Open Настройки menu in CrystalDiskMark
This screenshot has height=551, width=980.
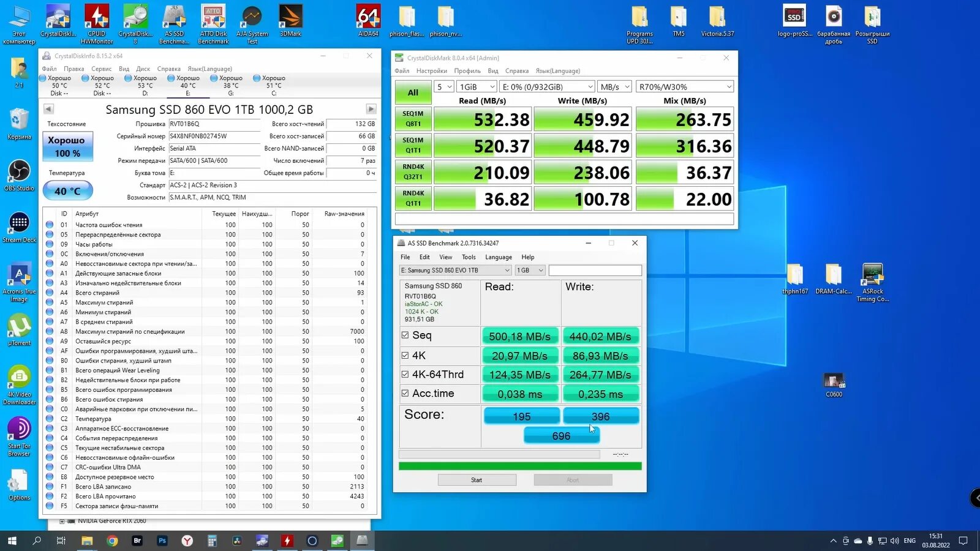(x=432, y=70)
